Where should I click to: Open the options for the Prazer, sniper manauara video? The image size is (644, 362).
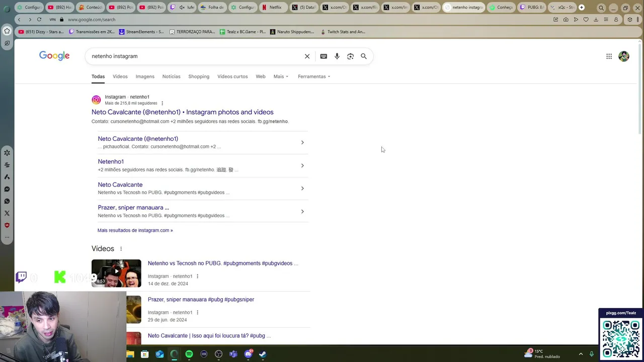pyautogui.click(x=197, y=312)
